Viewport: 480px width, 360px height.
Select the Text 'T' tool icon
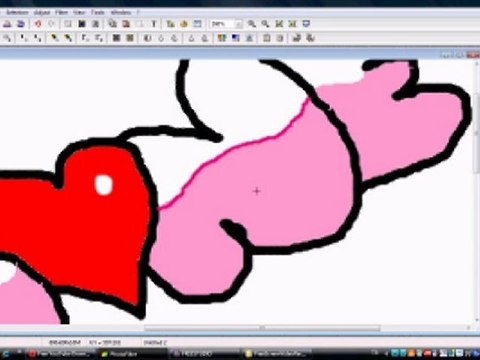pos(154,24)
